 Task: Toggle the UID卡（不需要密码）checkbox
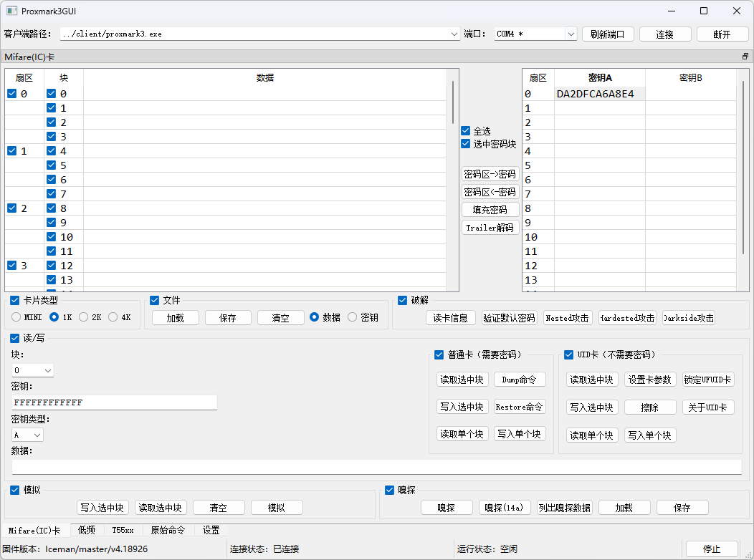point(569,354)
